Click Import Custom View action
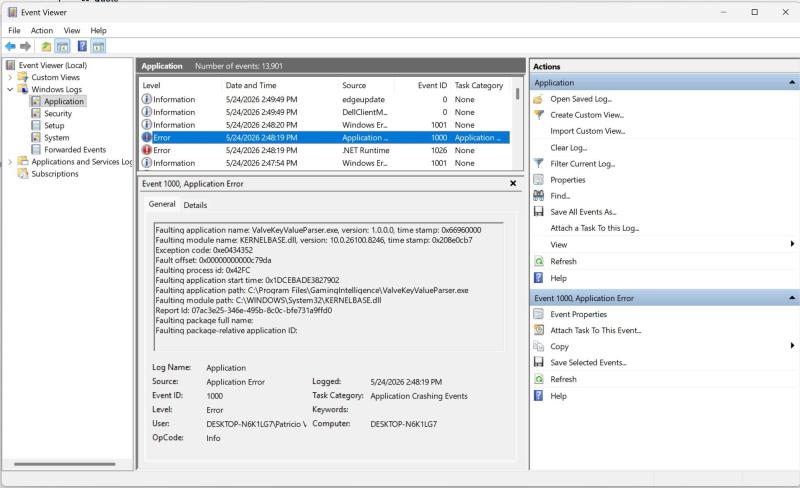800x488 pixels. pos(588,131)
